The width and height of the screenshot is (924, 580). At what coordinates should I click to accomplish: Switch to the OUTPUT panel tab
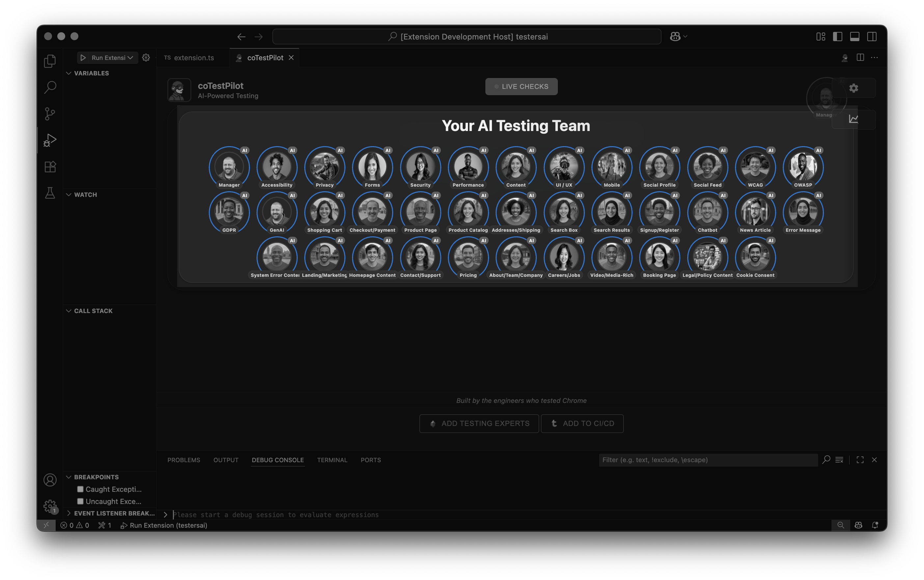click(x=226, y=460)
